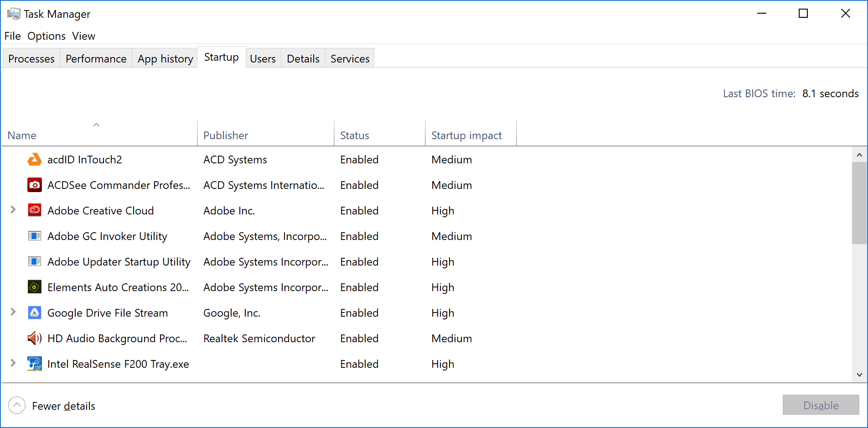Viewport: 868px width, 428px height.
Task: Expand the Intel RealSense F200 Tray entry
Action: click(x=13, y=363)
